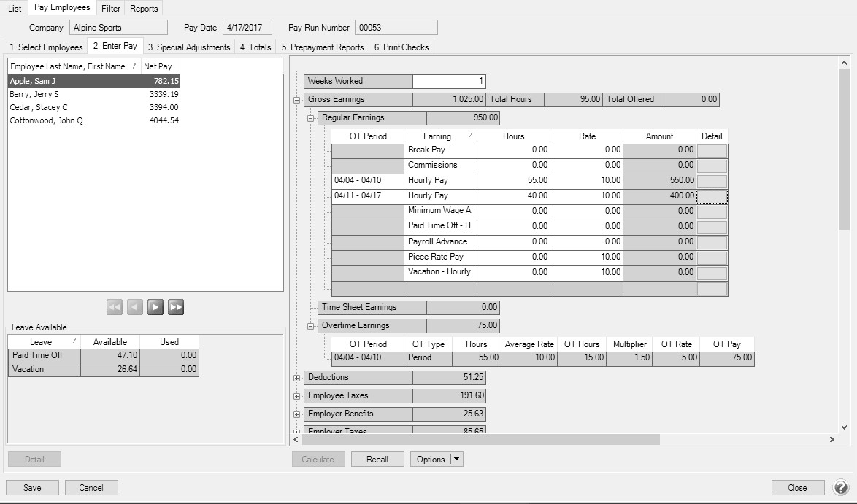Jump to the last employee record arrow
This screenshot has width=857, height=504.
click(175, 307)
